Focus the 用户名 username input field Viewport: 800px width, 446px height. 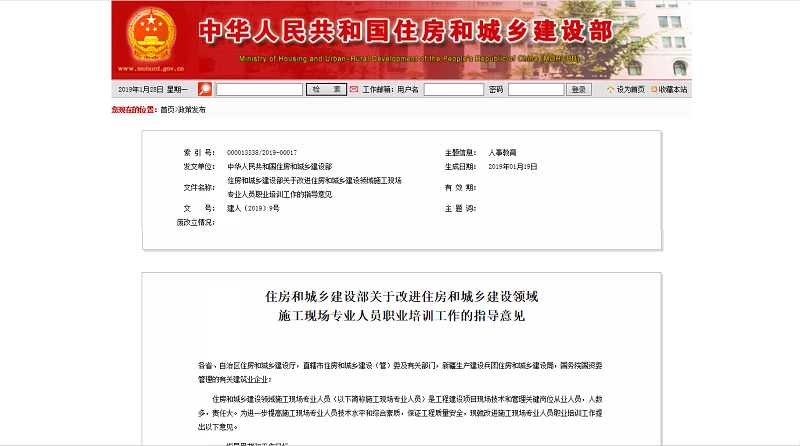coord(454,89)
